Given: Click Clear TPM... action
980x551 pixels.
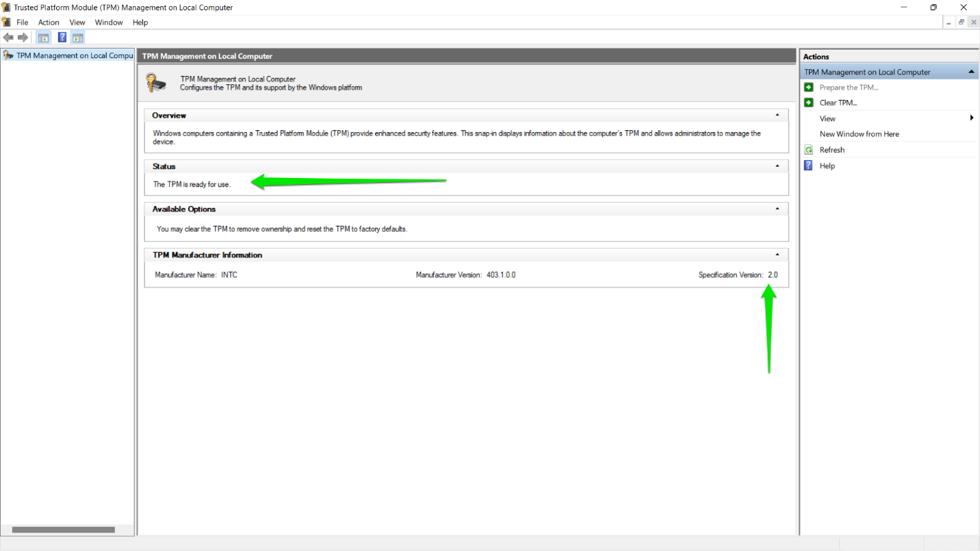Looking at the screenshot, I should (838, 103).
